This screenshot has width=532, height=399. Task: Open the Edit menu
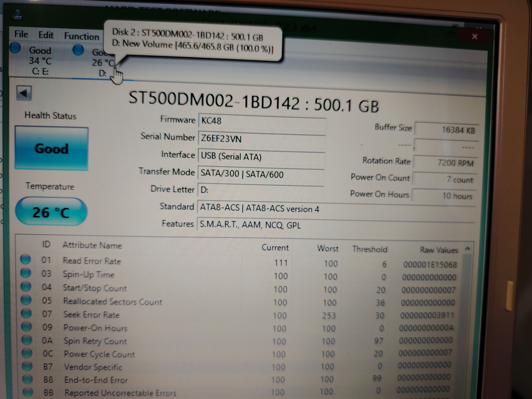[46, 35]
